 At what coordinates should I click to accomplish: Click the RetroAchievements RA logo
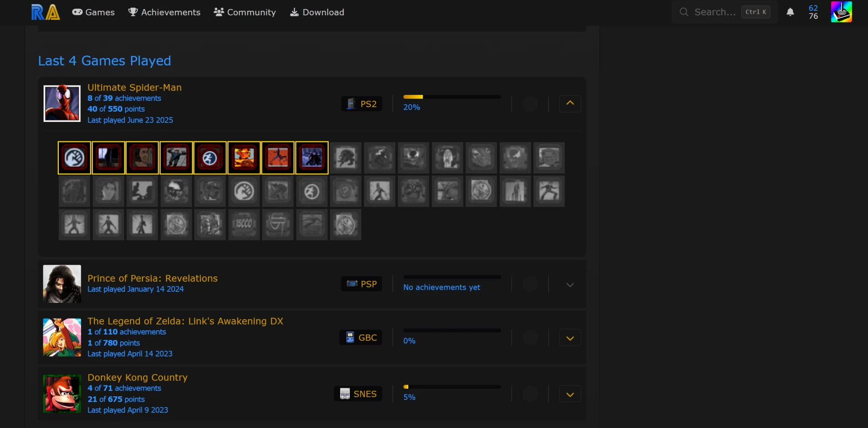45,12
